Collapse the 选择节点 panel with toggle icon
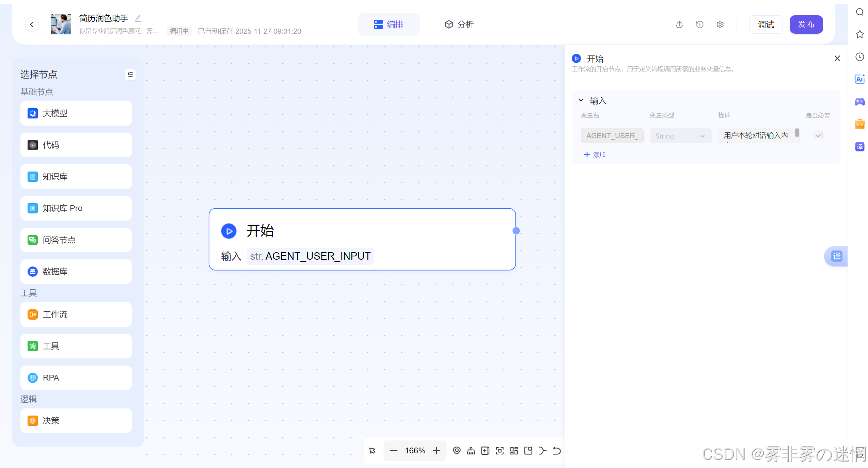868x468 pixels. click(x=130, y=75)
